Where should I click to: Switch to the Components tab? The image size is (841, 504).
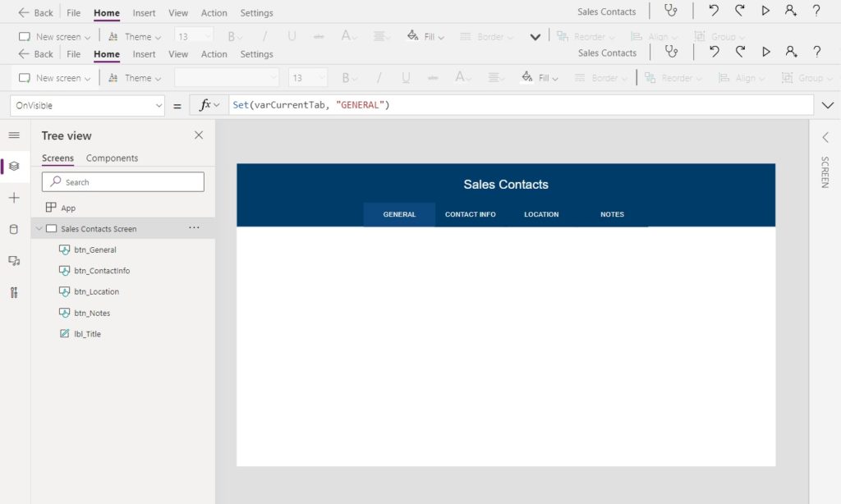112,158
